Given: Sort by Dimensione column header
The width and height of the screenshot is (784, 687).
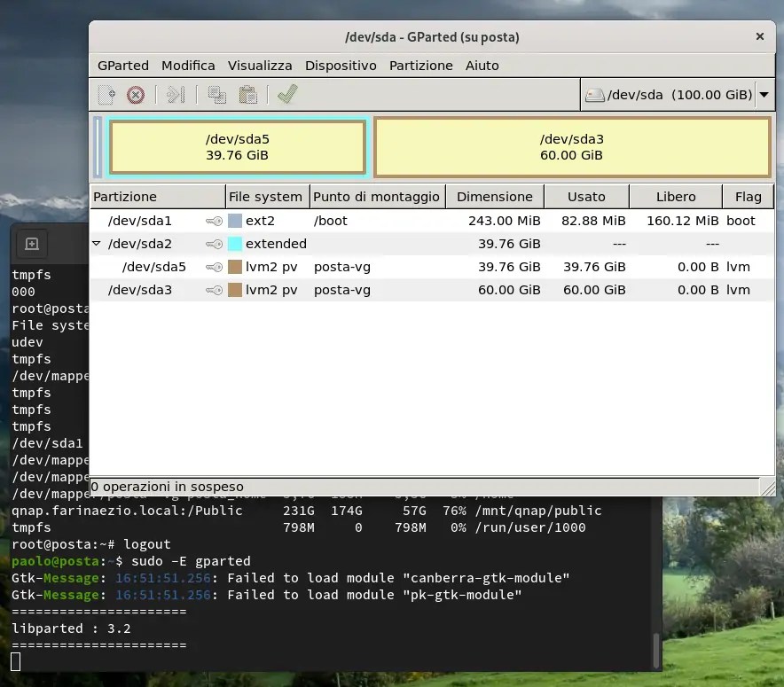Looking at the screenshot, I should 495,197.
